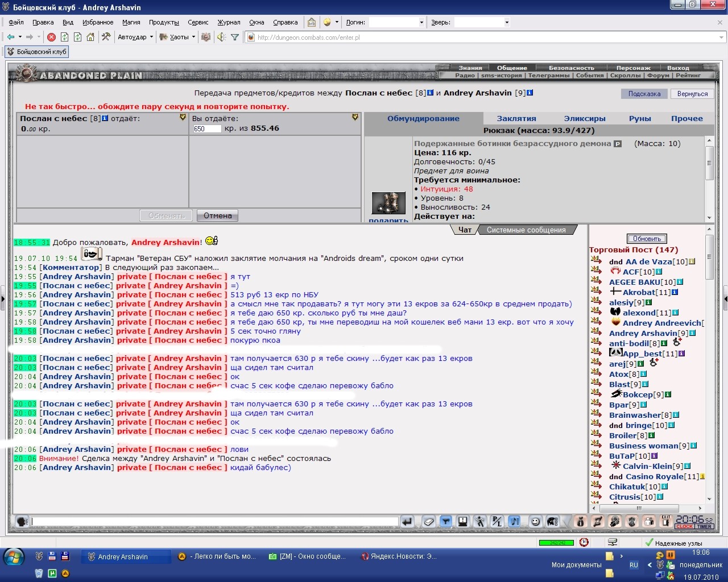
Task: Click the crossed hammers tools icon
Action: click(106, 37)
